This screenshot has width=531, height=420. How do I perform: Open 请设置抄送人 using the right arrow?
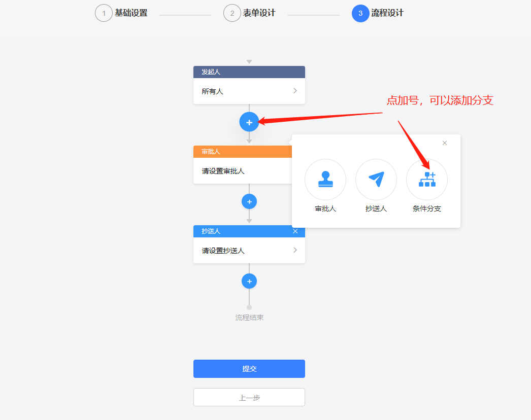[294, 250]
